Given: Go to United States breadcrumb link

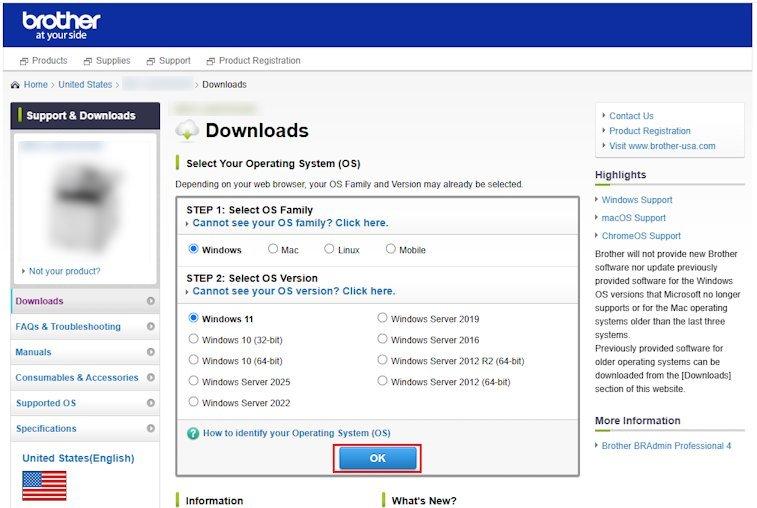Looking at the screenshot, I should point(85,85).
